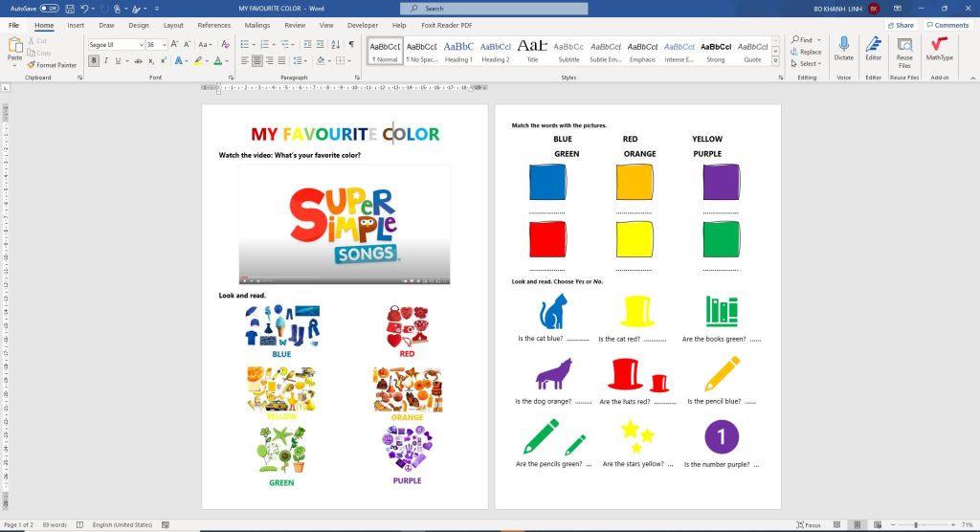Toggle Bold formatting
980x532 pixels.
click(94, 60)
